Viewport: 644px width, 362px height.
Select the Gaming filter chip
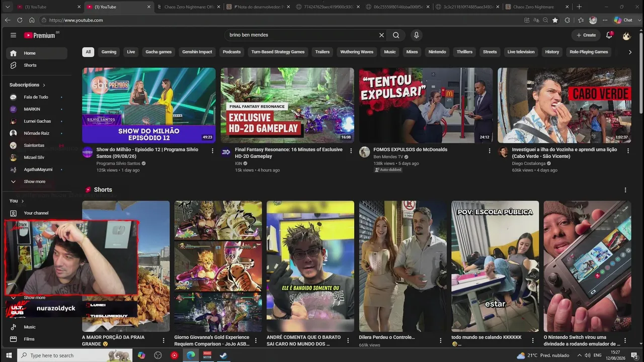pyautogui.click(x=109, y=52)
